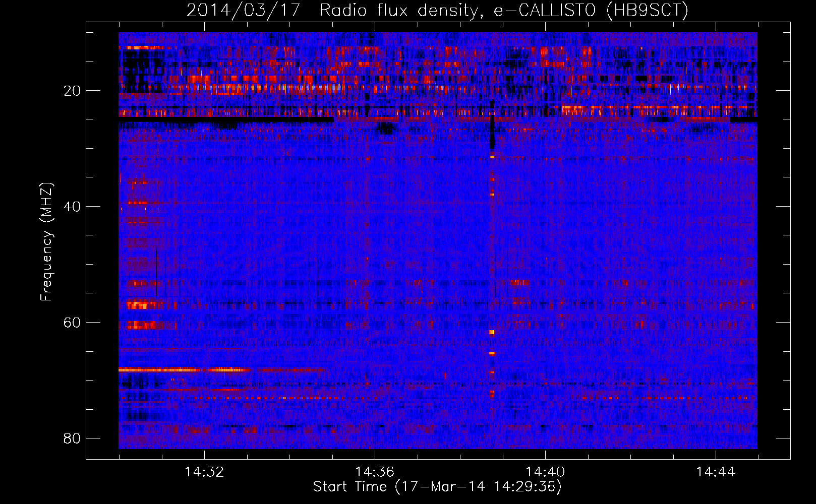Screen dimensions: 816x504
Task: Click the 60 frequency tick label
Action: tap(72, 323)
